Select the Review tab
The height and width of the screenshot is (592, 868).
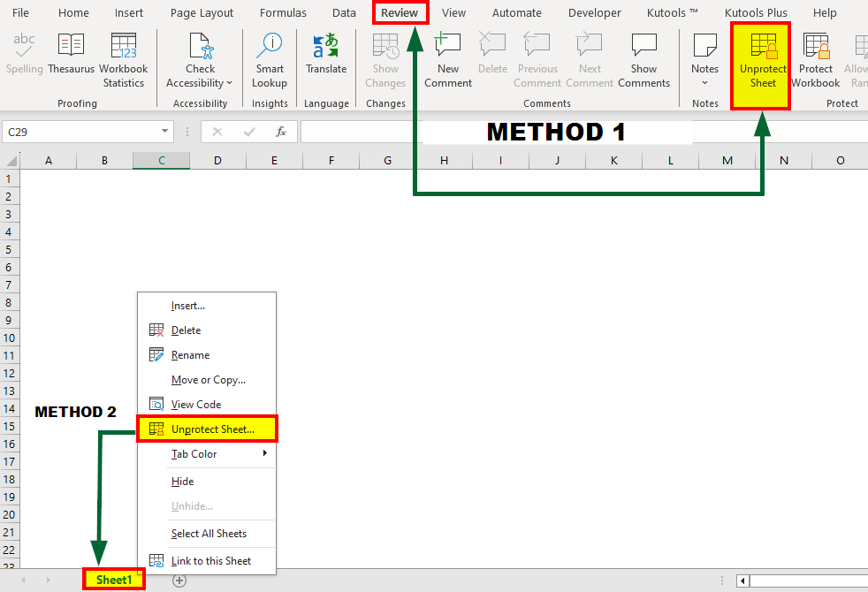400,12
